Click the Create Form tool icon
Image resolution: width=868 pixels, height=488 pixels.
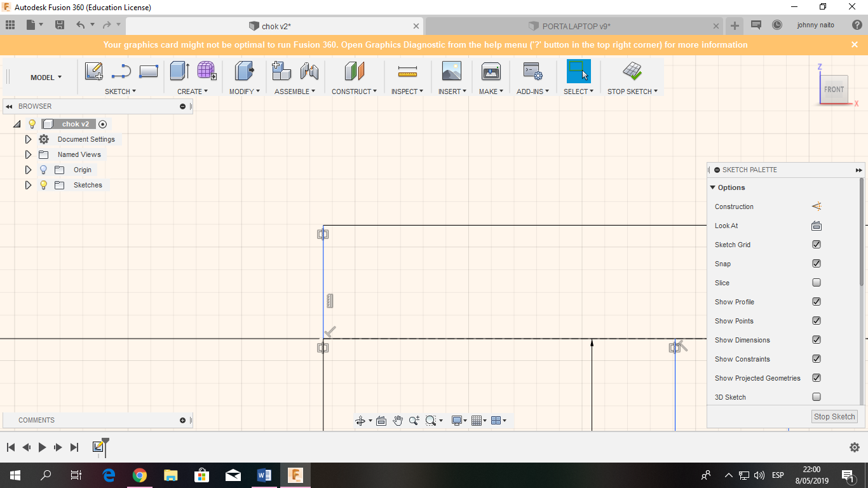pos(207,71)
